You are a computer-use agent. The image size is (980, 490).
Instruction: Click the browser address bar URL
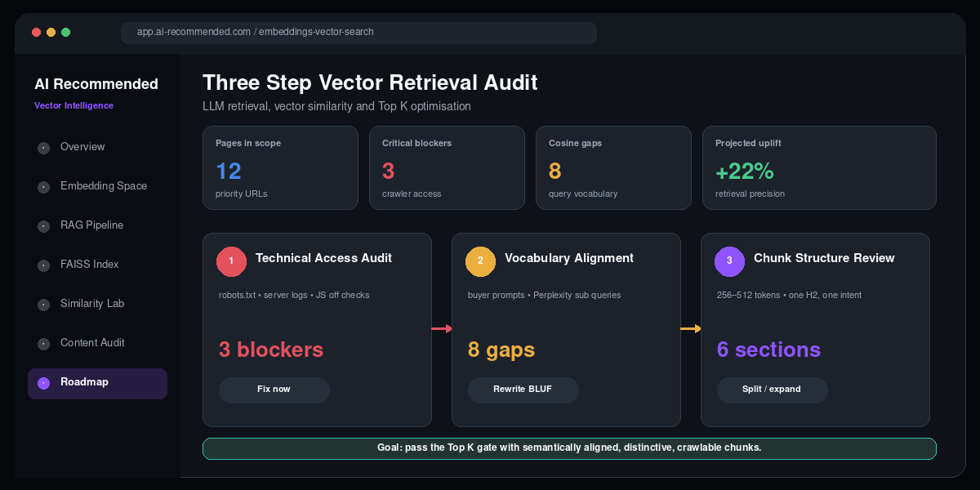pyautogui.click(x=359, y=33)
